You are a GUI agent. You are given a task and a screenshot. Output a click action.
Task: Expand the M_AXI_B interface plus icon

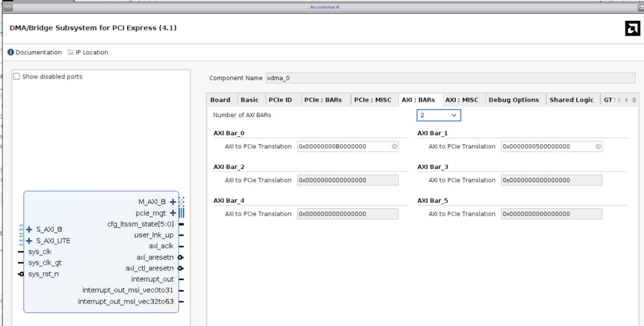173,202
